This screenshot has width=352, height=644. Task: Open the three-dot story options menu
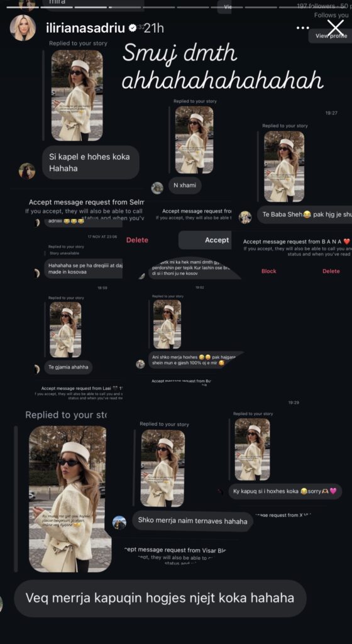[303, 28]
